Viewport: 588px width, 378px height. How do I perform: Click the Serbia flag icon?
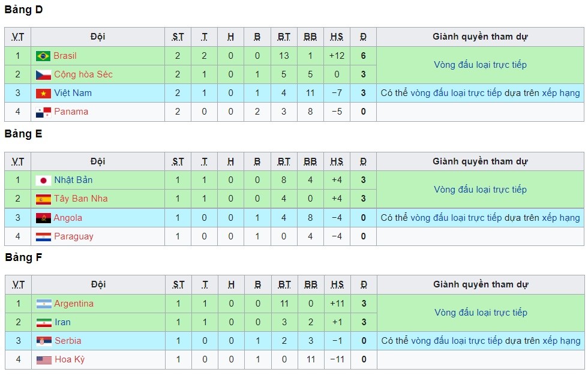44,341
